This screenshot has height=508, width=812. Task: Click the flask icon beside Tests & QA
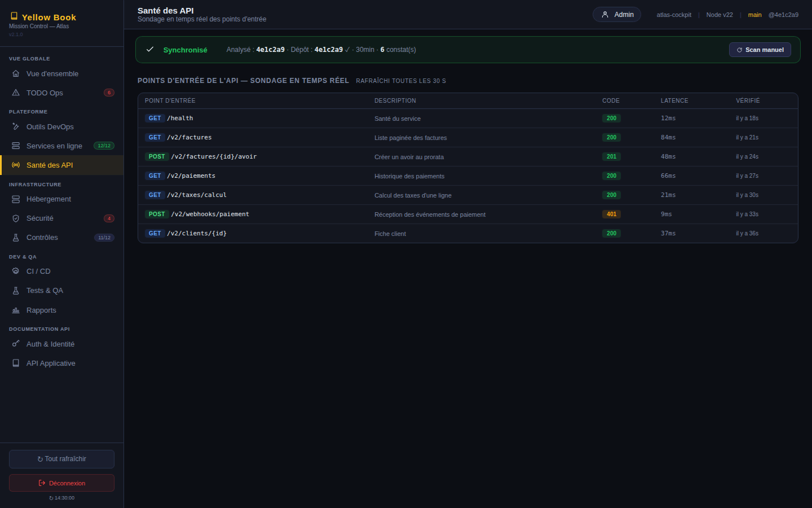pos(16,291)
